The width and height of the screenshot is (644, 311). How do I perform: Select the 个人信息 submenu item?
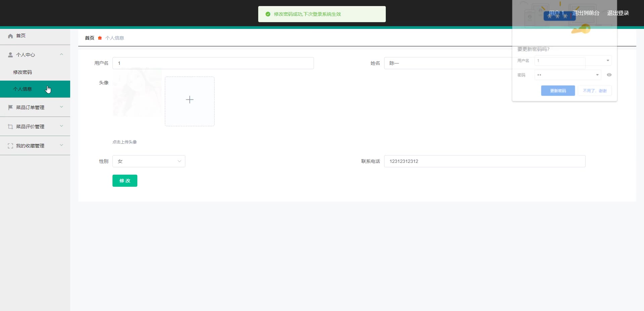point(35,89)
